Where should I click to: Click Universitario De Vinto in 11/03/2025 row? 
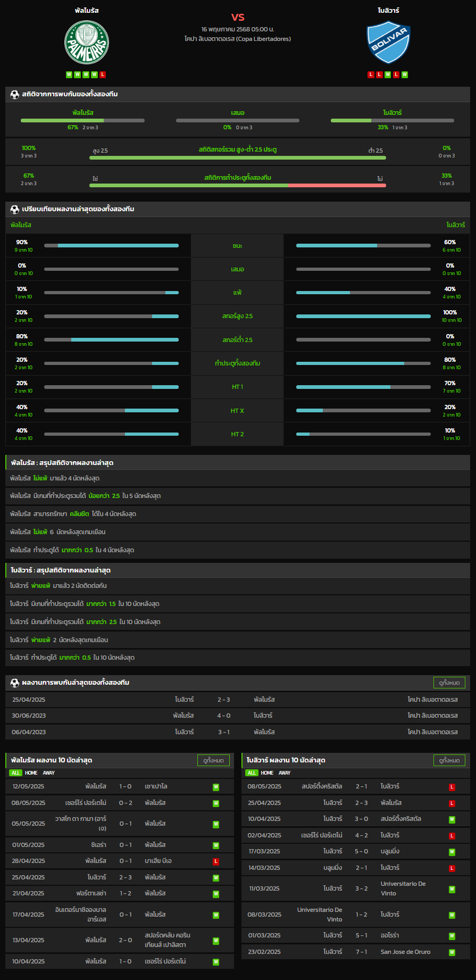(403, 888)
